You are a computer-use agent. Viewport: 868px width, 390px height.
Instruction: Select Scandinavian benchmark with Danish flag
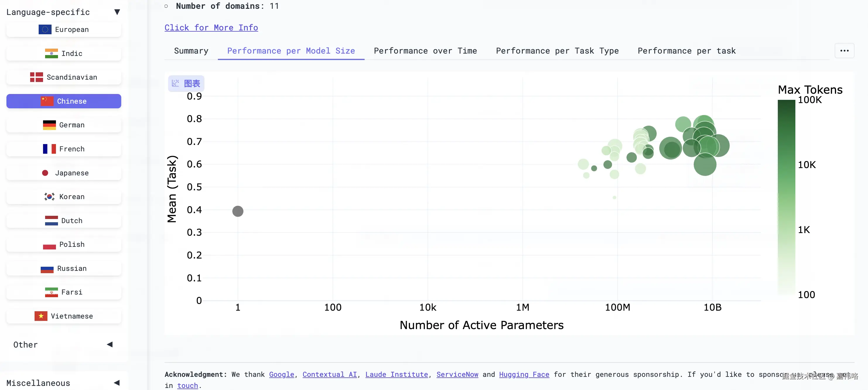[x=64, y=77]
